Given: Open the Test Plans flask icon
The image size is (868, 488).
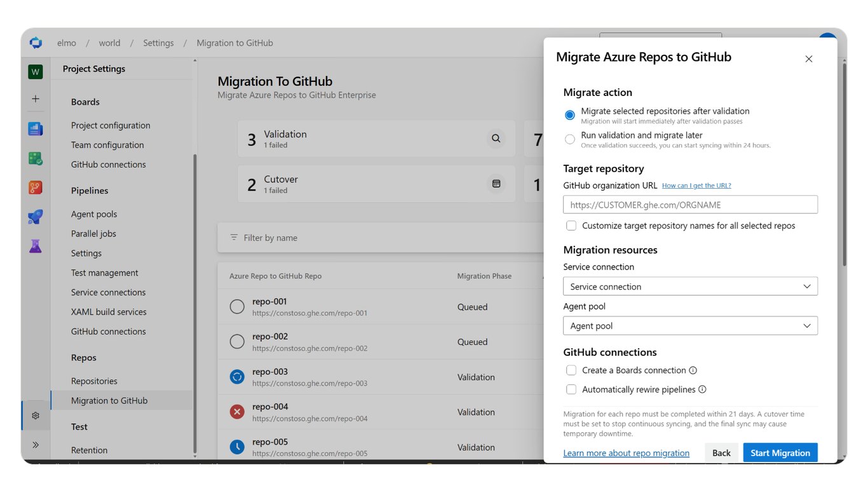Looking at the screenshot, I should pyautogui.click(x=36, y=246).
